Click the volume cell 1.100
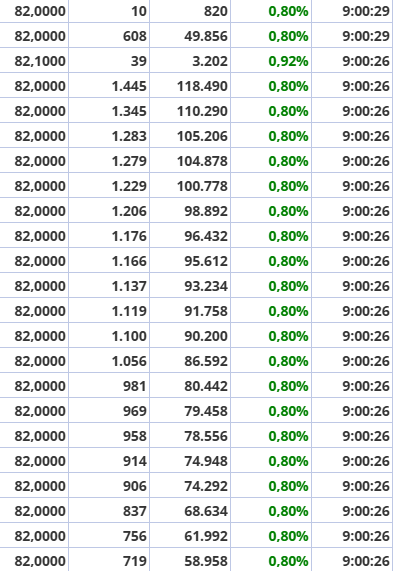This screenshot has height=576, width=395. pyautogui.click(x=109, y=336)
